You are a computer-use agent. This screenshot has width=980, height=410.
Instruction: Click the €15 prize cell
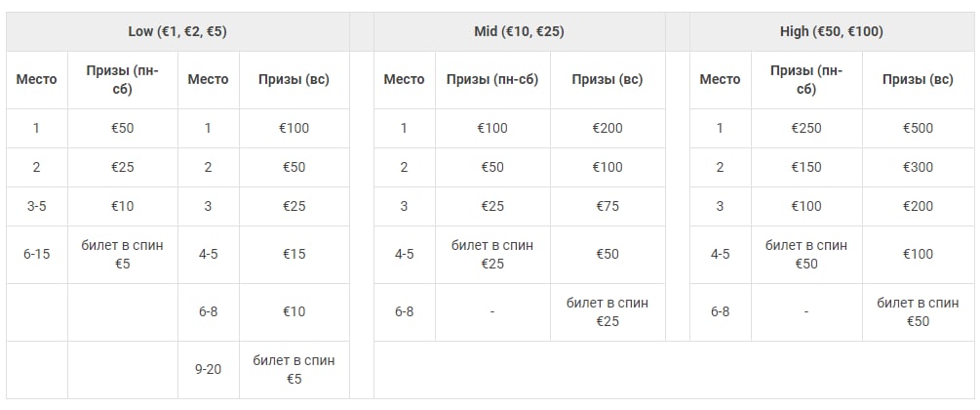(294, 254)
